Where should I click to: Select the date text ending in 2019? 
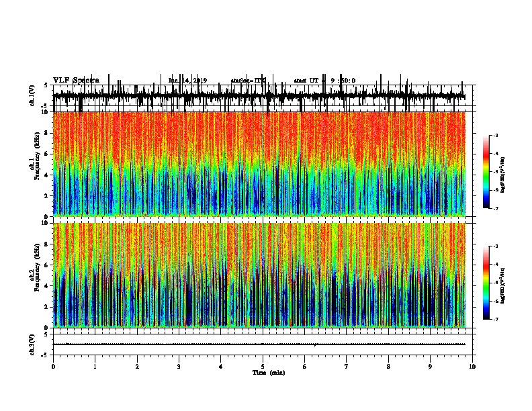point(187,81)
